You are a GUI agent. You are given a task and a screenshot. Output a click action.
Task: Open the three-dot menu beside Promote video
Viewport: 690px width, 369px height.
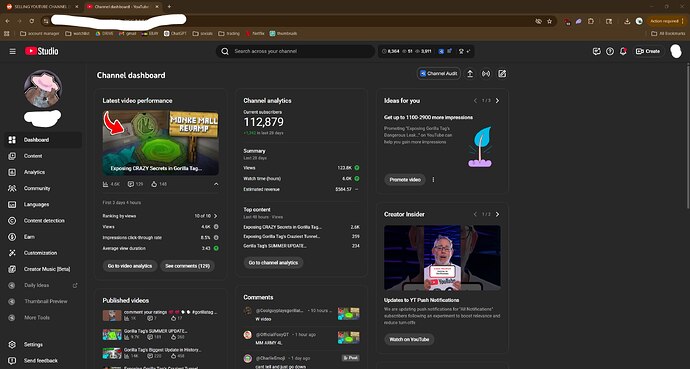click(x=433, y=180)
